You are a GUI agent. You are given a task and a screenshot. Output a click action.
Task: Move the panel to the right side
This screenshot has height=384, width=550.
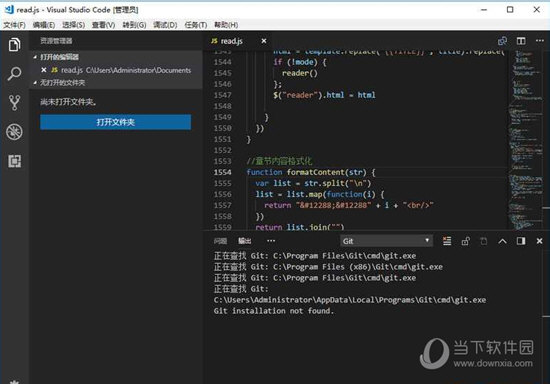(x=521, y=241)
